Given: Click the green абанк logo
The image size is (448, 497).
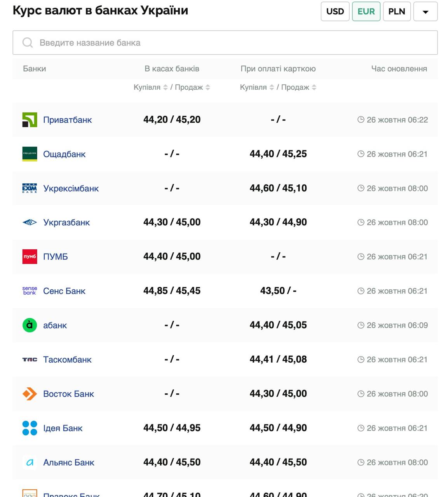Looking at the screenshot, I should coord(30,325).
